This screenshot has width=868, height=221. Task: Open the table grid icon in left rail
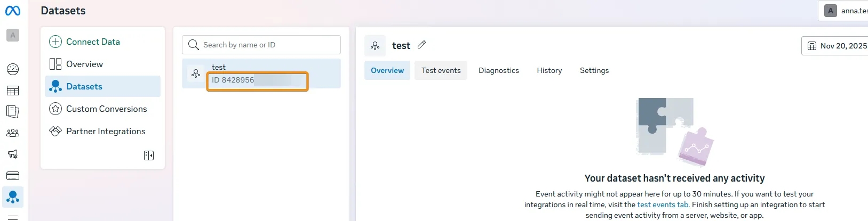coord(13,91)
